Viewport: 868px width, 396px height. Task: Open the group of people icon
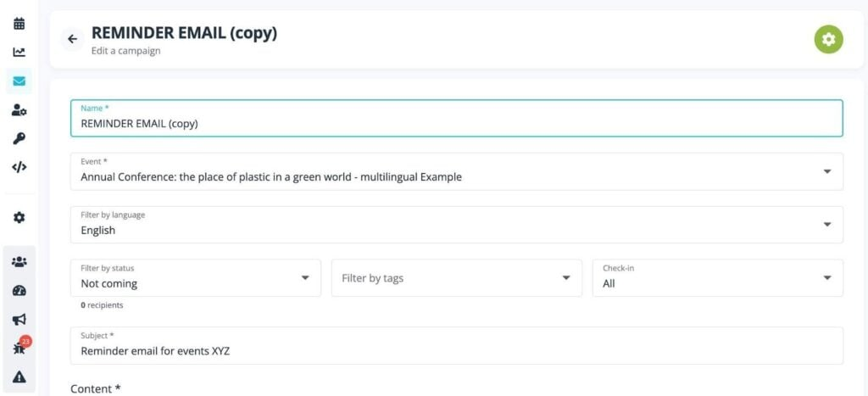tap(19, 262)
